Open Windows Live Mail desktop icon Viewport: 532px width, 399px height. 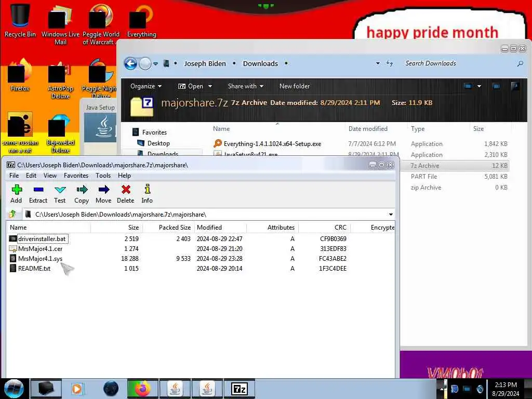(x=60, y=24)
